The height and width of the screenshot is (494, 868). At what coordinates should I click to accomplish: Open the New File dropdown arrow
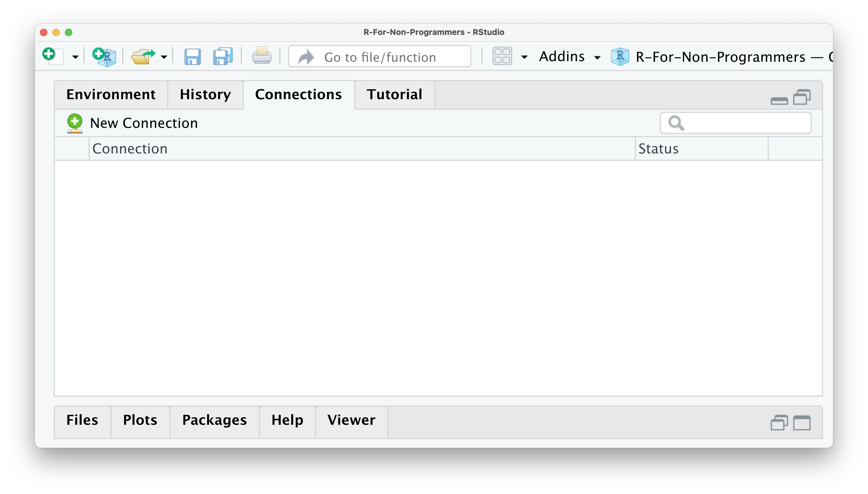(75, 57)
